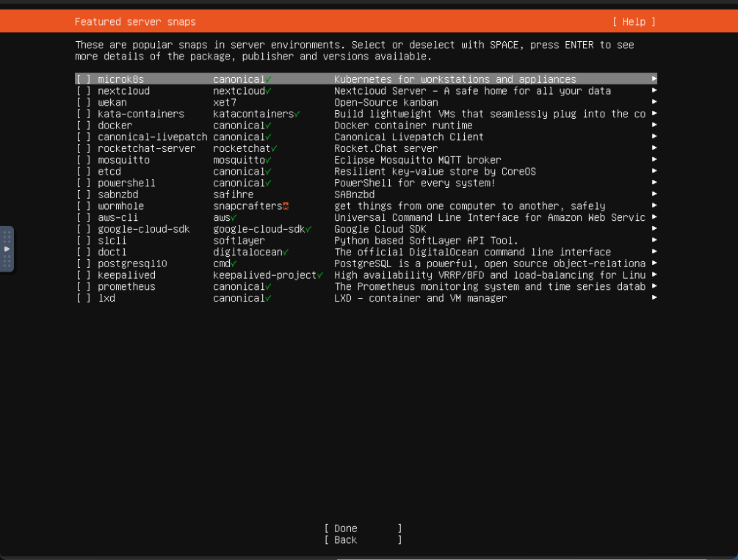Click the verified checkmark next to rocketchat

(274, 148)
